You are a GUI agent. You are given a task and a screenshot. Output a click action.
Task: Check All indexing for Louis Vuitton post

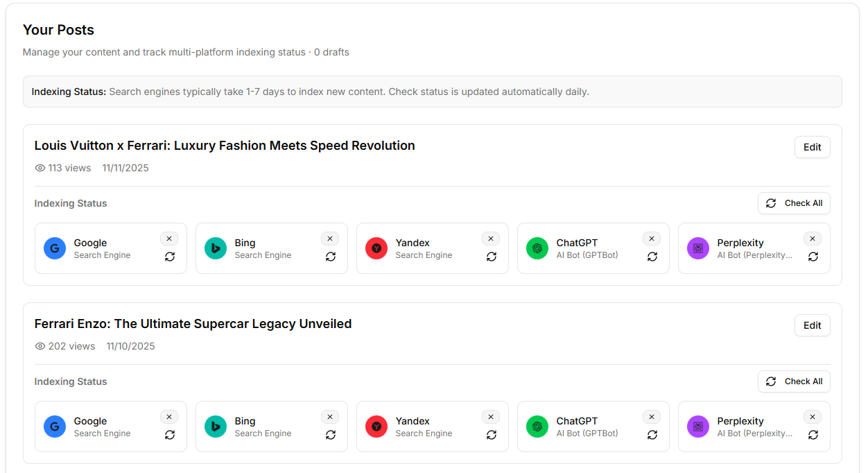pos(794,203)
